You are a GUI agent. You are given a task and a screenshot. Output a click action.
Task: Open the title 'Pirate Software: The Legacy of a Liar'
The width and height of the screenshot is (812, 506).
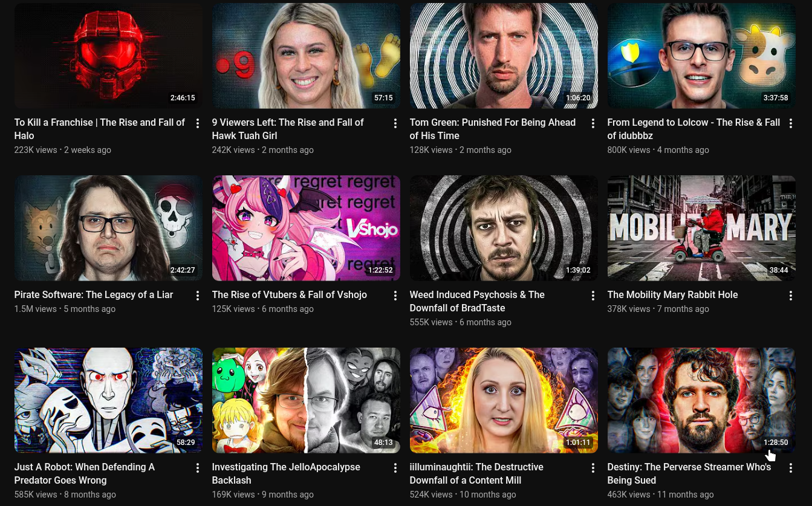[94, 295]
